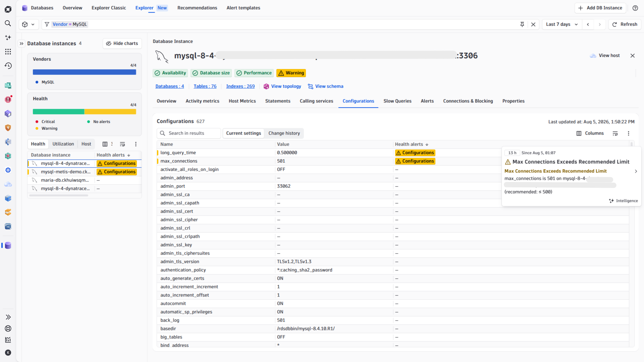Screen dimensions: 644x362
Task: Select the Health view tab in instance list
Action: [38, 144]
